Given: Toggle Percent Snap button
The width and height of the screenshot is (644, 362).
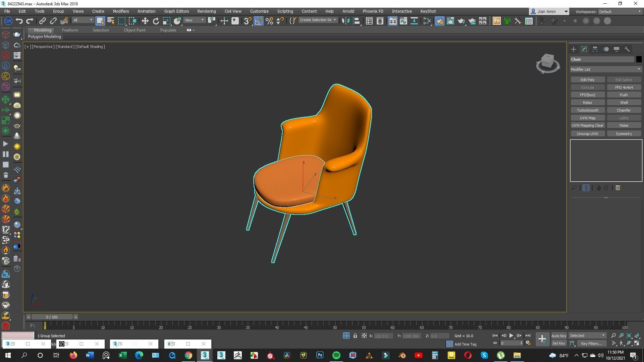Looking at the screenshot, I should pos(269,21).
